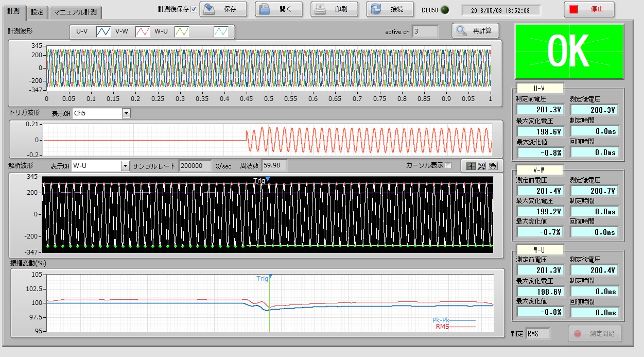
Task: Click the 周波数 59.98 field
Action: (x=274, y=165)
